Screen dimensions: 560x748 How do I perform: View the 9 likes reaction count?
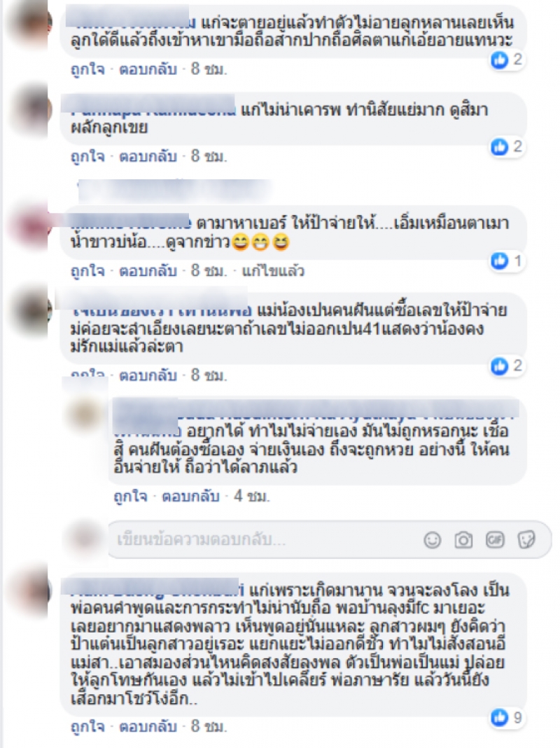coord(507,717)
